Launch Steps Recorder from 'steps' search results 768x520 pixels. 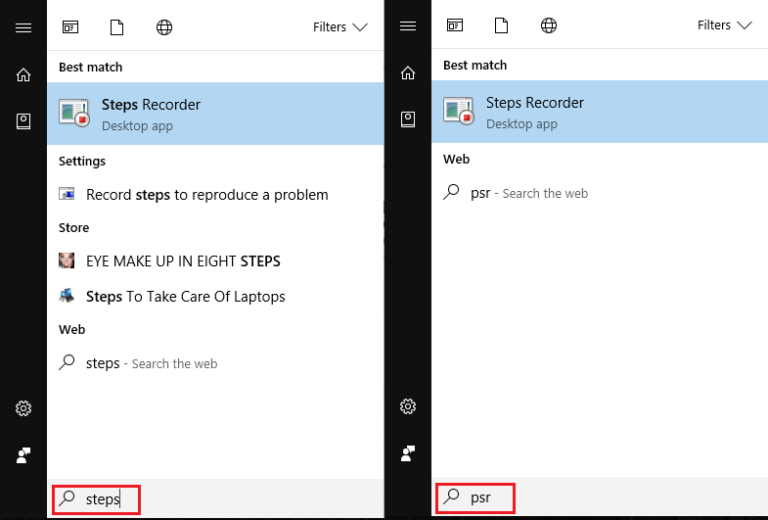216,114
